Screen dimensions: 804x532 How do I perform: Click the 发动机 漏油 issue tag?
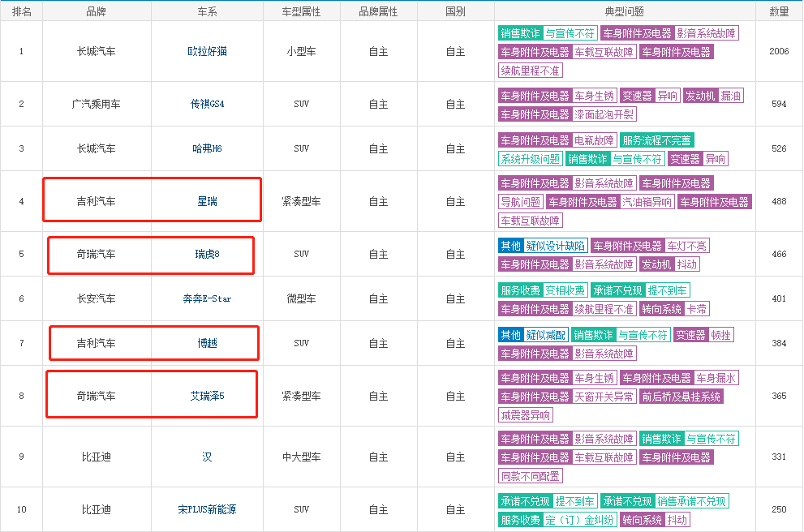tap(713, 96)
